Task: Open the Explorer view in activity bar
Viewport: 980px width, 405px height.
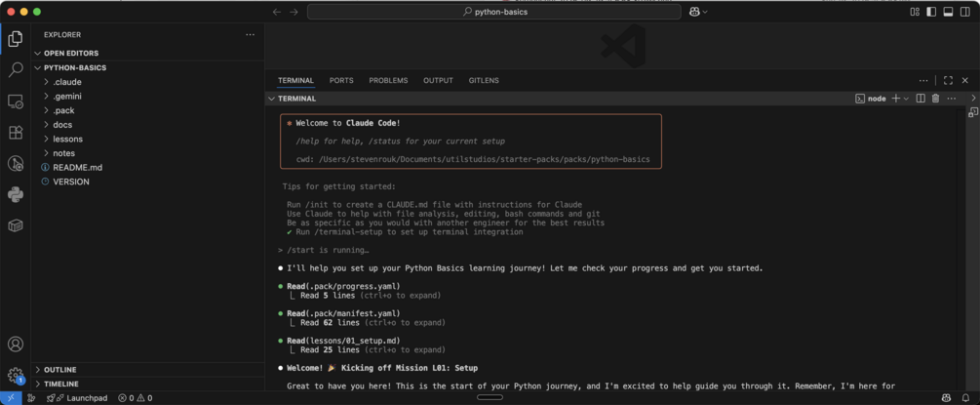Action: [15, 39]
